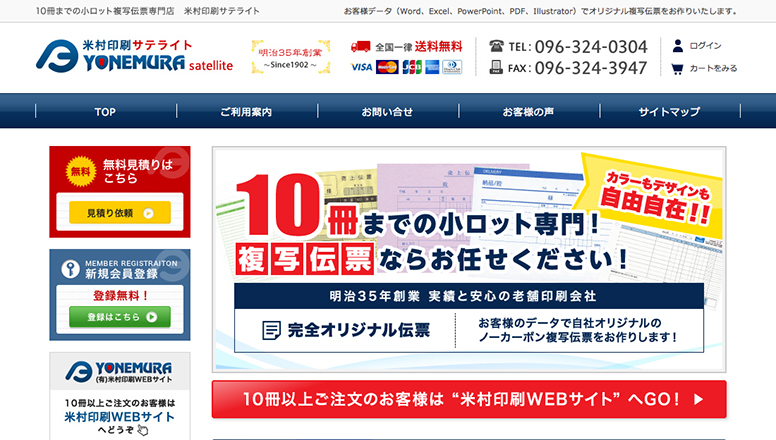The width and height of the screenshot is (776, 440).
Task: Click the key icon for member registration
Action: click(x=70, y=268)
